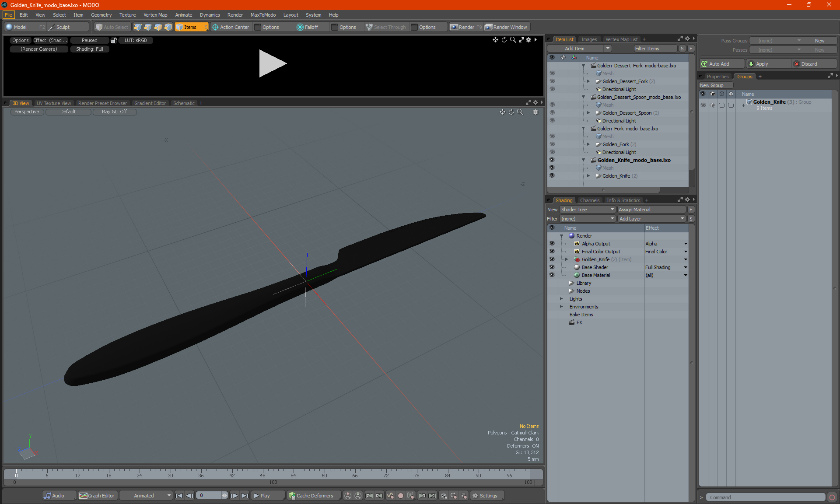Go to first frame

[179, 496]
